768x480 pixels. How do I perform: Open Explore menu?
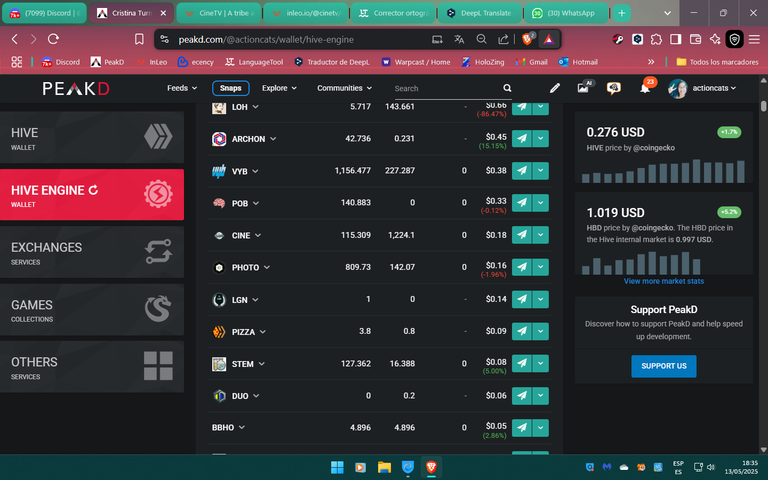pos(279,88)
